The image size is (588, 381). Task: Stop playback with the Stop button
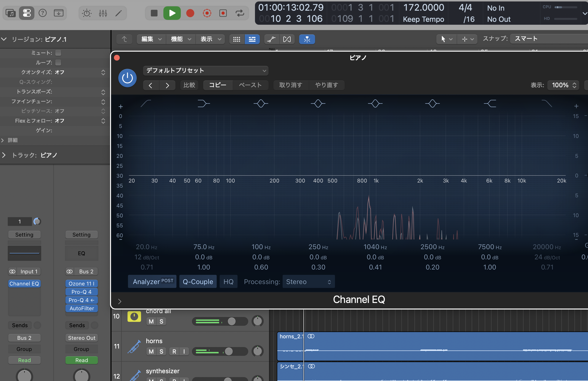point(154,13)
